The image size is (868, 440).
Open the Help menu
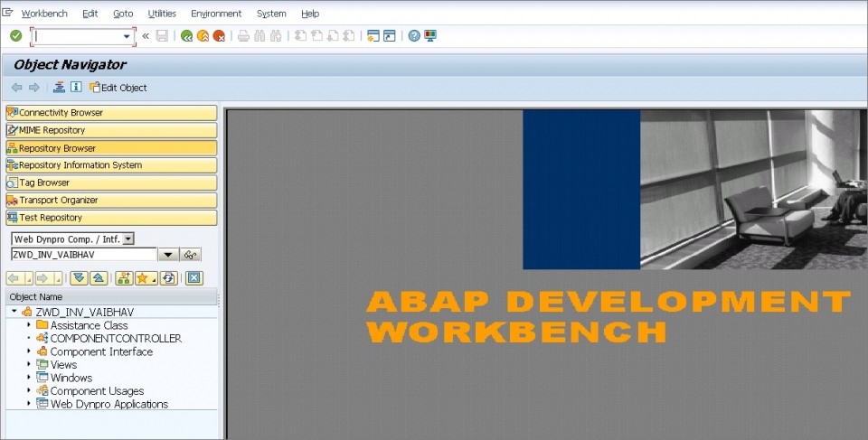click(x=310, y=14)
